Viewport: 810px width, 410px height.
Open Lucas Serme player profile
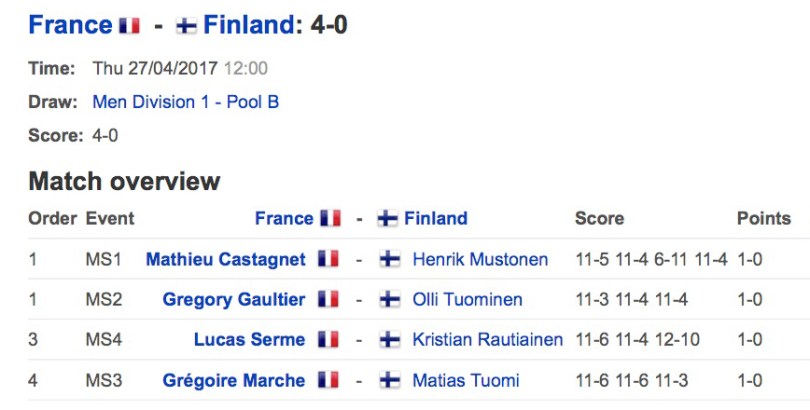click(x=249, y=340)
